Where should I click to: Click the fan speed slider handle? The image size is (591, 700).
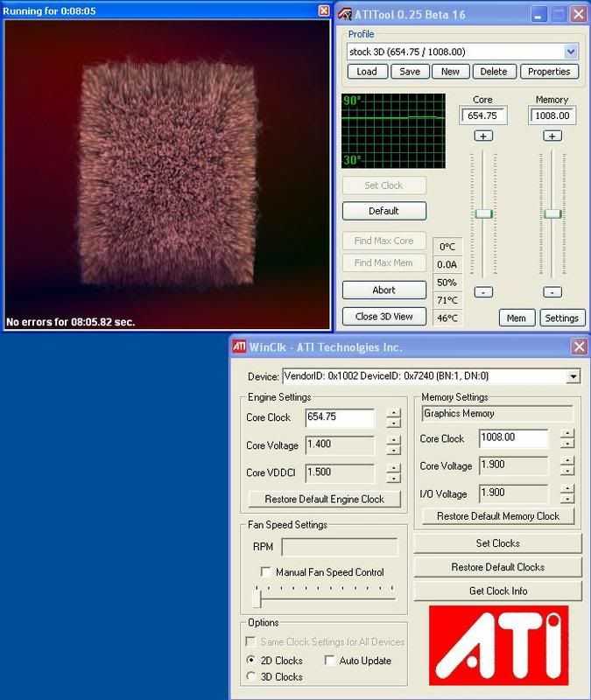pos(257,597)
